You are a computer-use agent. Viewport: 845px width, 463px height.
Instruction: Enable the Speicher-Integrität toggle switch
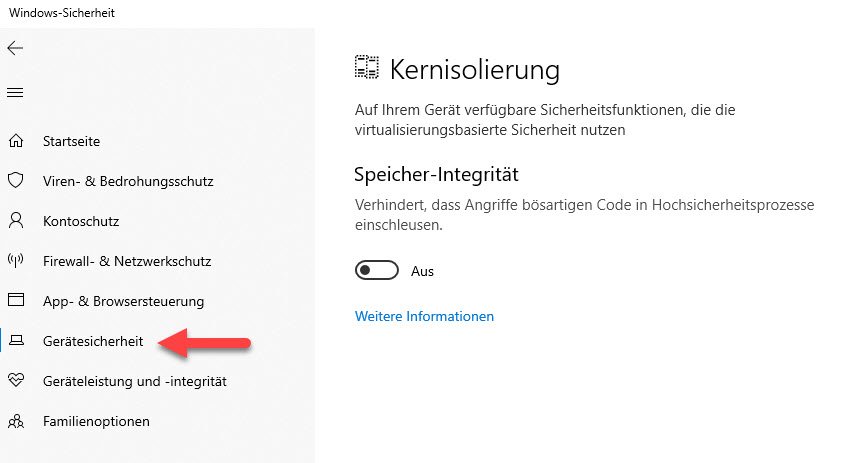[x=370, y=271]
